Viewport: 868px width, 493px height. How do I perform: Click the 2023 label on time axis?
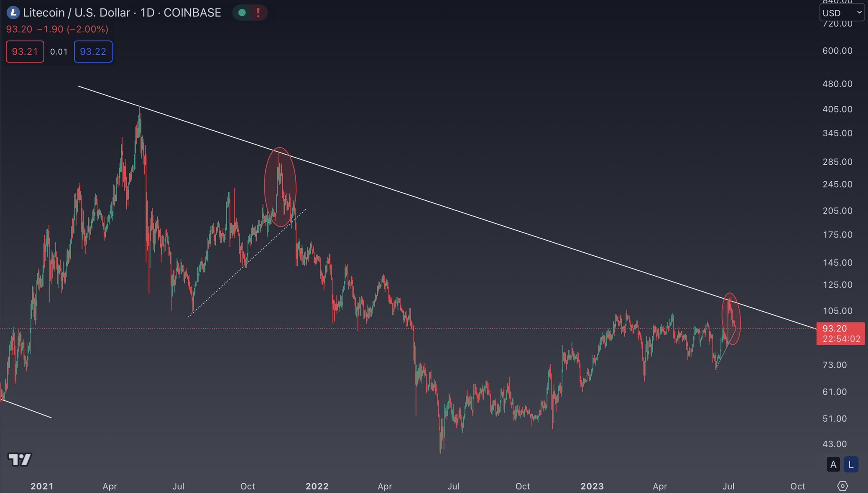pyautogui.click(x=592, y=486)
